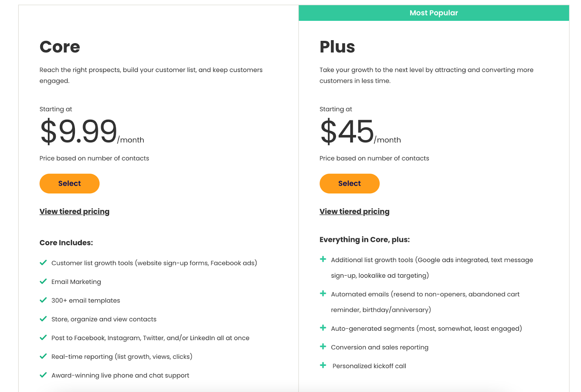This screenshot has height=392, width=581.
Task: Click the Most Popular green banner
Action: (434, 13)
